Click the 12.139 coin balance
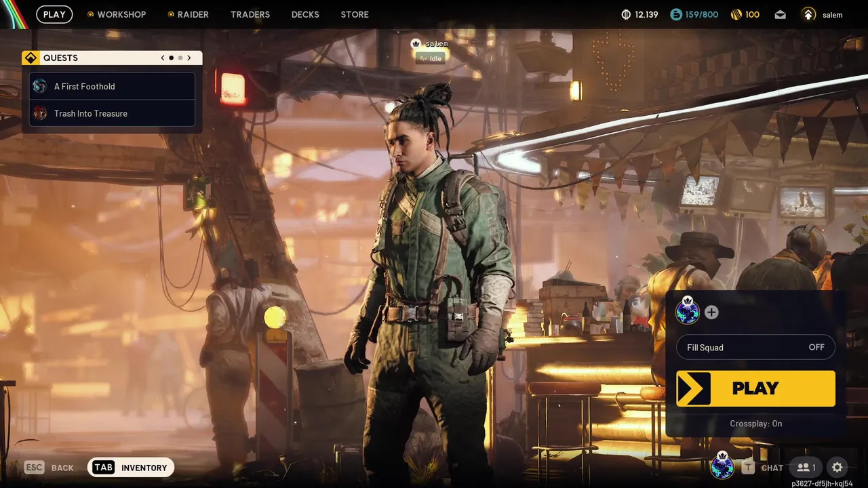This screenshot has height=488, width=868. coord(646,15)
